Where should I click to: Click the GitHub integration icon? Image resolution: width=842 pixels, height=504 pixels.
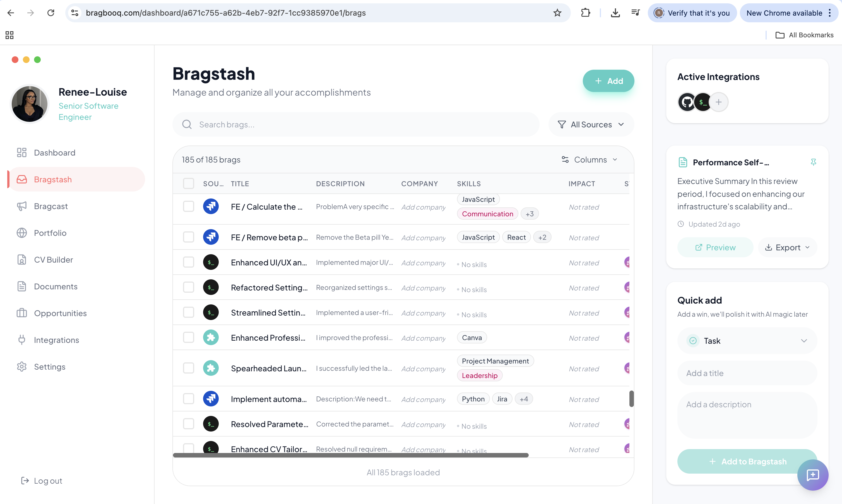(x=687, y=102)
